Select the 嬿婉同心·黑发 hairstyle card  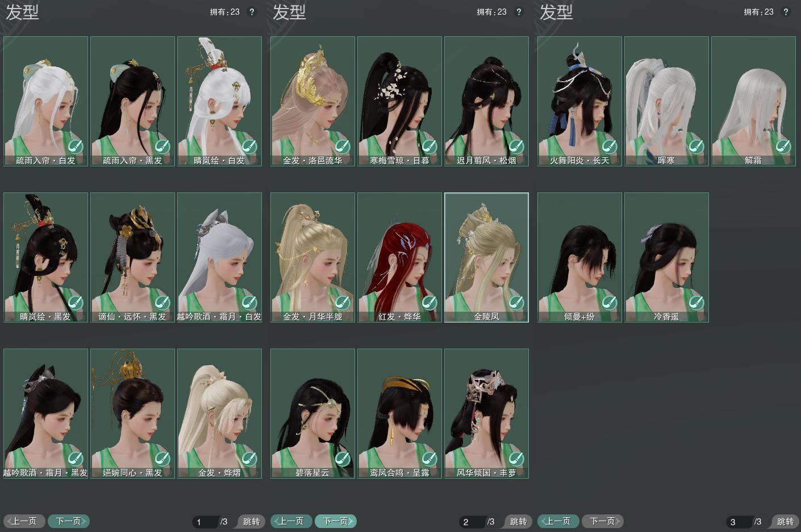tap(133, 414)
